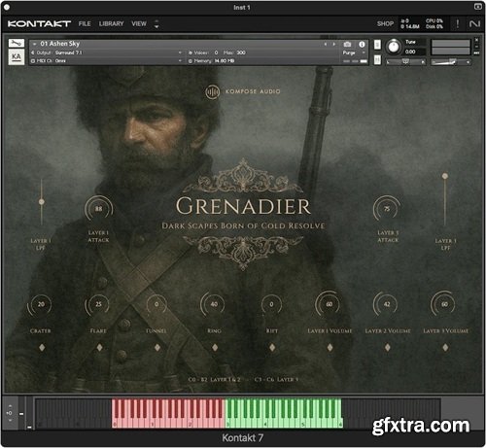Click the Flare knob showing 25
The image size is (486, 448).
[x=98, y=304]
